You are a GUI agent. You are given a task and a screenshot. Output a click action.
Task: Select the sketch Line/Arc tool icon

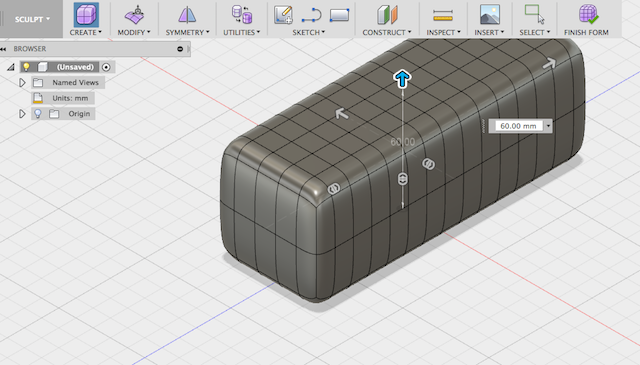click(x=311, y=15)
